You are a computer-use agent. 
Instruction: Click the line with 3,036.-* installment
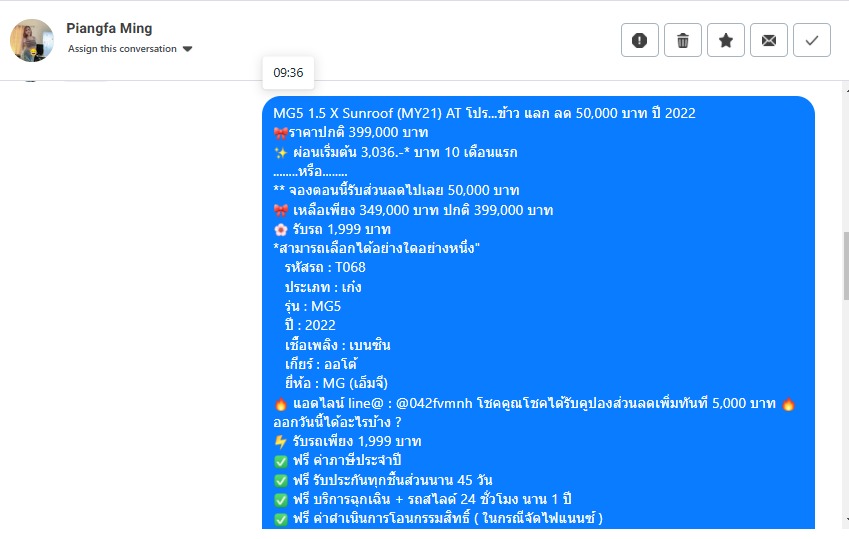coord(395,152)
